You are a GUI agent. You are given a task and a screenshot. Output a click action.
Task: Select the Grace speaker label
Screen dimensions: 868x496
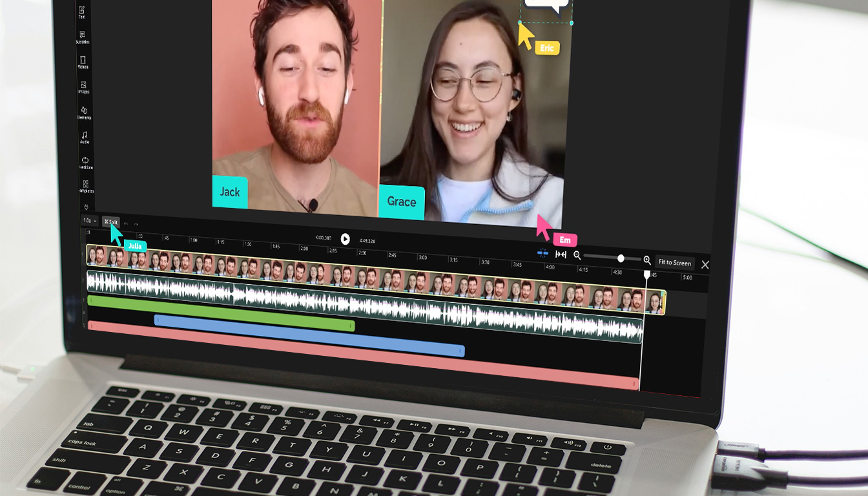point(401,201)
